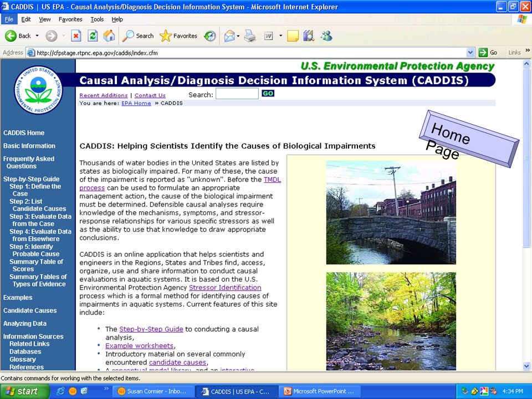Open the View menu

tap(45, 19)
